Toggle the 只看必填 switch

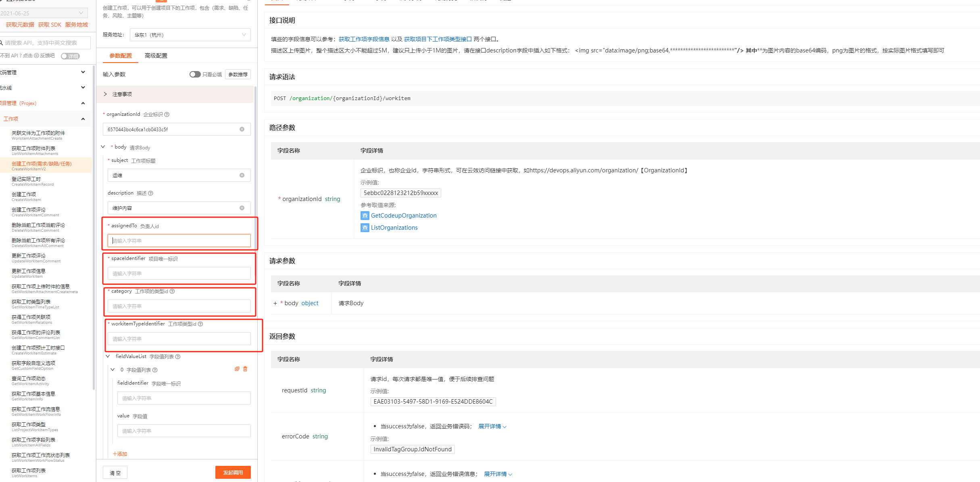(195, 74)
